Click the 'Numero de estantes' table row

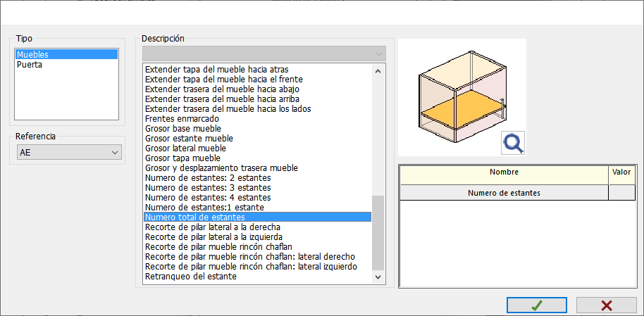(x=518, y=193)
